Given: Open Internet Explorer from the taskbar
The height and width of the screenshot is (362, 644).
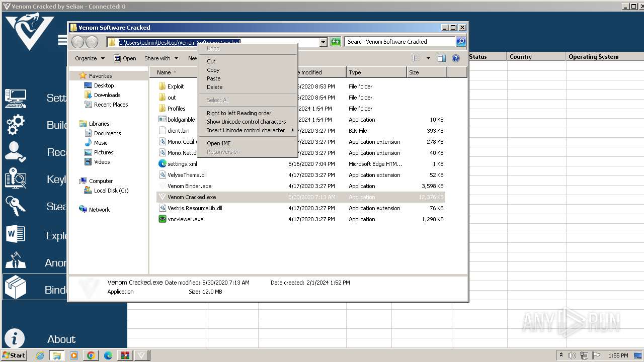Looking at the screenshot, I should pos(40,355).
